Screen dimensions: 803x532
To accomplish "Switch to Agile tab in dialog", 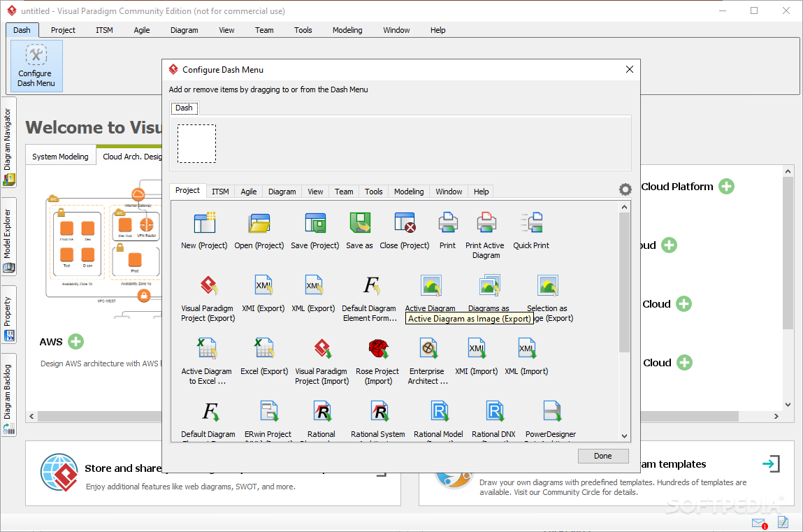I will [x=248, y=192].
